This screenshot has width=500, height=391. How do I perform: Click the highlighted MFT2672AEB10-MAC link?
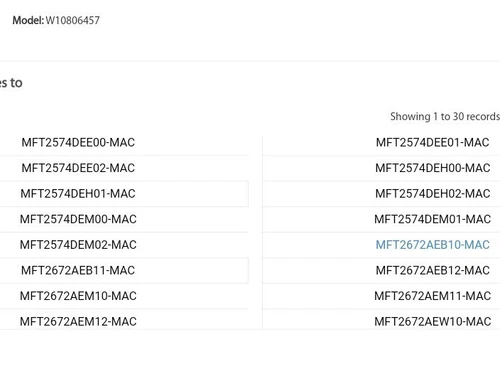point(432,245)
